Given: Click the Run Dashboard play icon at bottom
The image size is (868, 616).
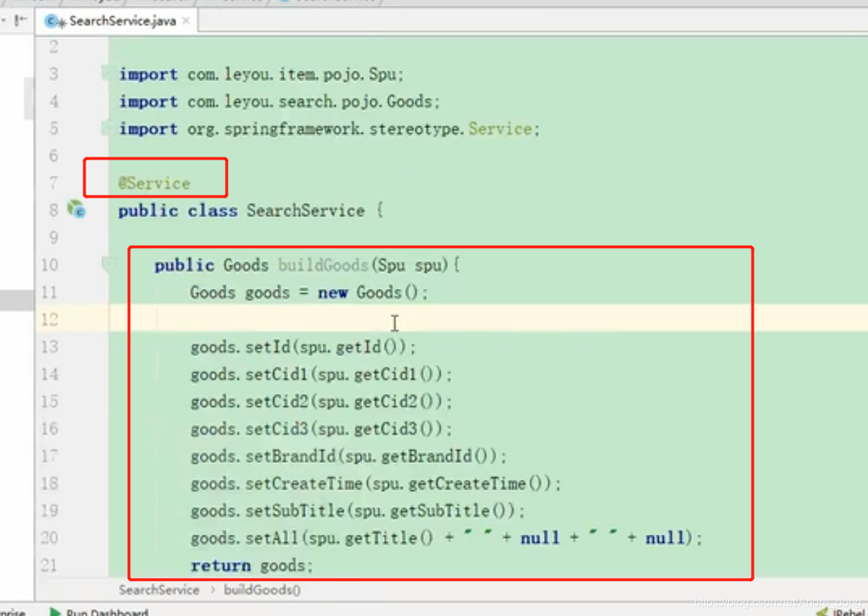Looking at the screenshot, I should pyautogui.click(x=55, y=612).
